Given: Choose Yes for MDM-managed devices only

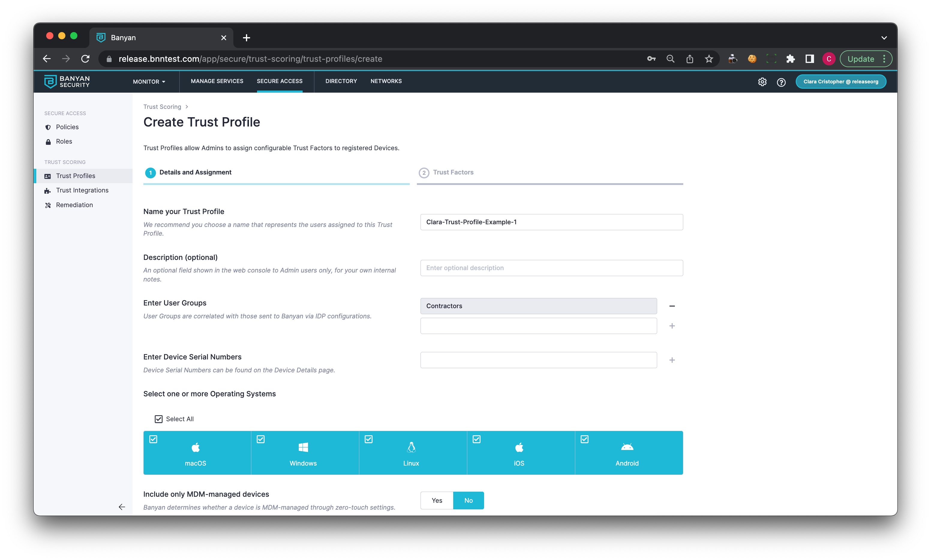Looking at the screenshot, I should pyautogui.click(x=436, y=500).
